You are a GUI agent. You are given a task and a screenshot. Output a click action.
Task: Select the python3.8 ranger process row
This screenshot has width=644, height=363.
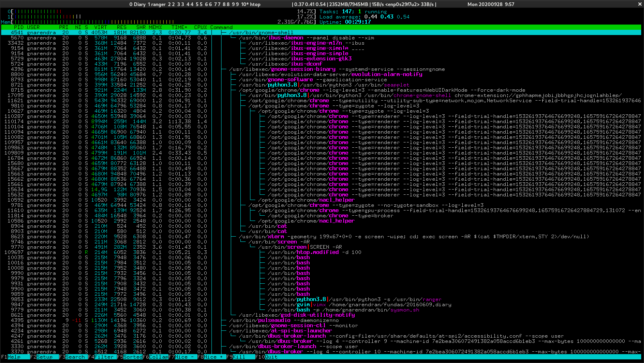click(321, 299)
